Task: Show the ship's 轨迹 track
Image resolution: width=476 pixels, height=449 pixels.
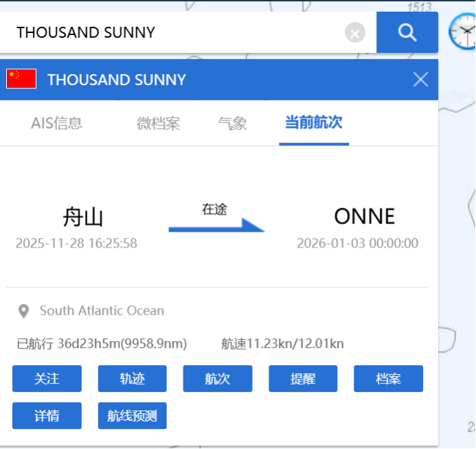Action: (x=132, y=379)
